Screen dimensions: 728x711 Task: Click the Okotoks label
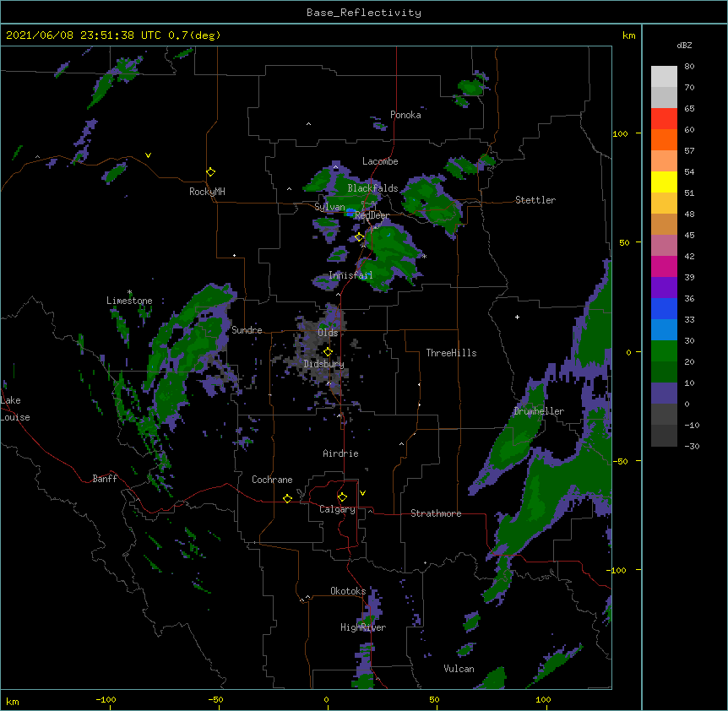click(x=348, y=591)
